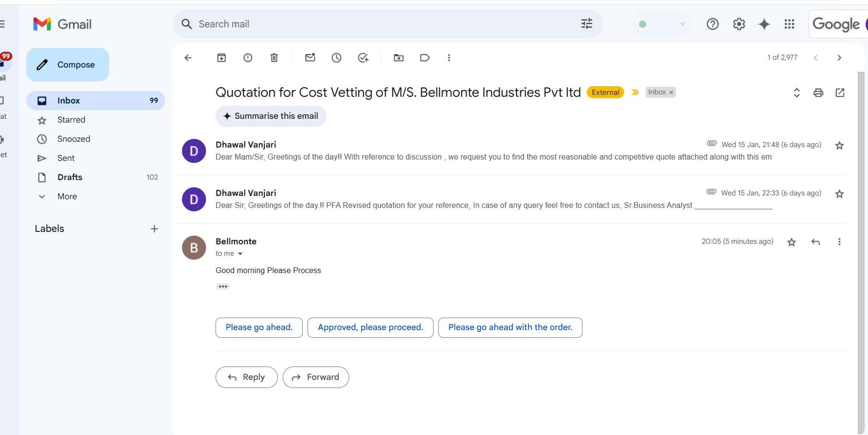Click the Forward button
This screenshot has height=435, width=868.
point(316,378)
